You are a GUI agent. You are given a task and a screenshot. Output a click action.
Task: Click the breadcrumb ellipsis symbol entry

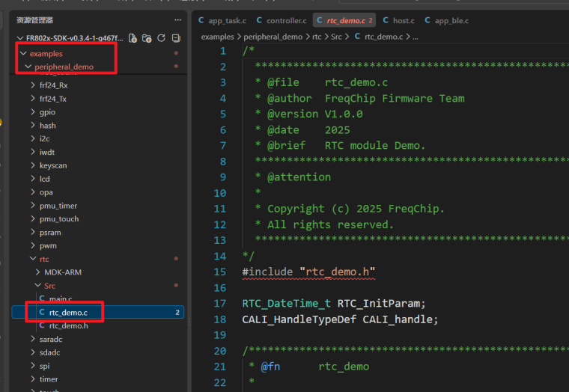click(415, 37)
